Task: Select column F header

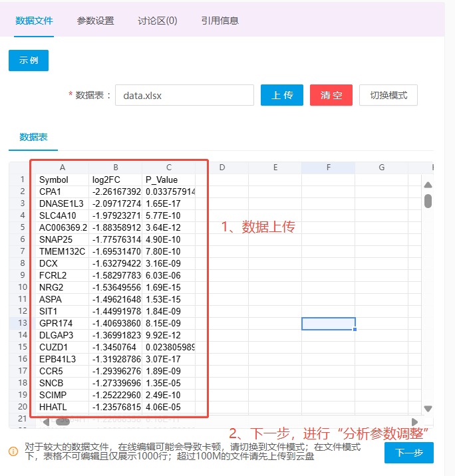Action: point(329,168)
